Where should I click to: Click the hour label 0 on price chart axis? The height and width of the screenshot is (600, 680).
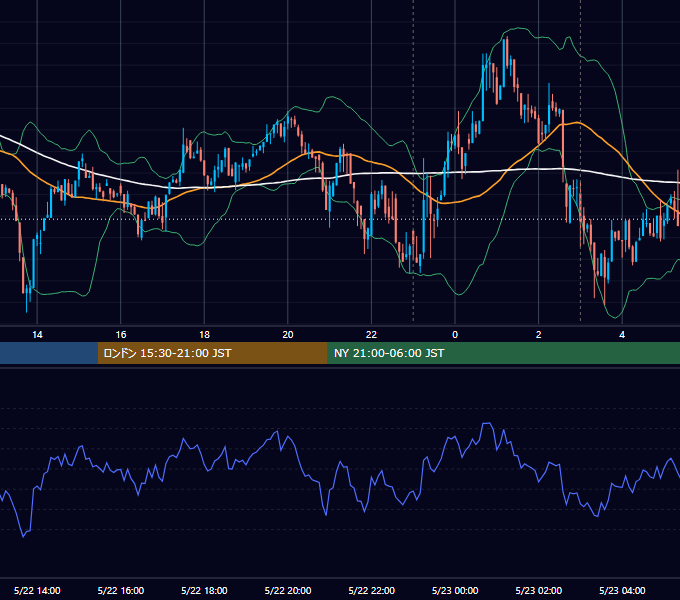[455, 335]
